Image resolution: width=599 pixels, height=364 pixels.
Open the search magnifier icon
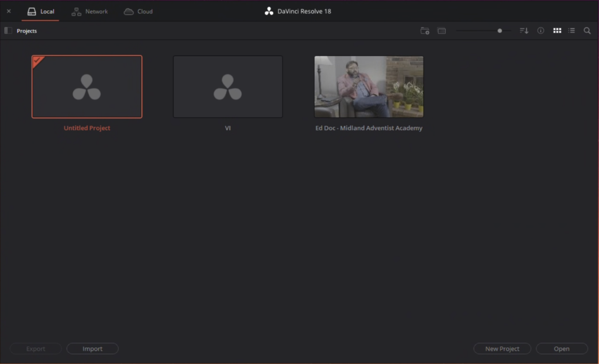point(587,30)
